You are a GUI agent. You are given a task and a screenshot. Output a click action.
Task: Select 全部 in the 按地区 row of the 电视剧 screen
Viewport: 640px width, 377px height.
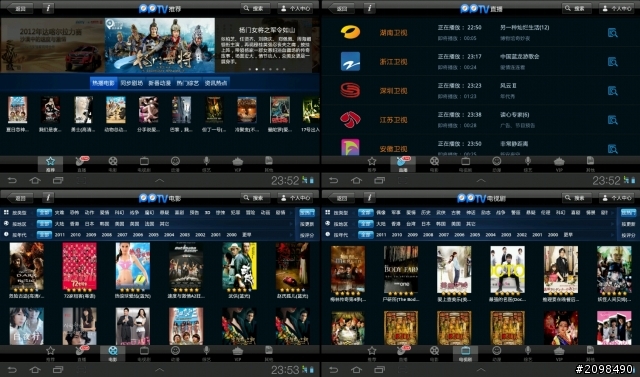click(365, 224)
